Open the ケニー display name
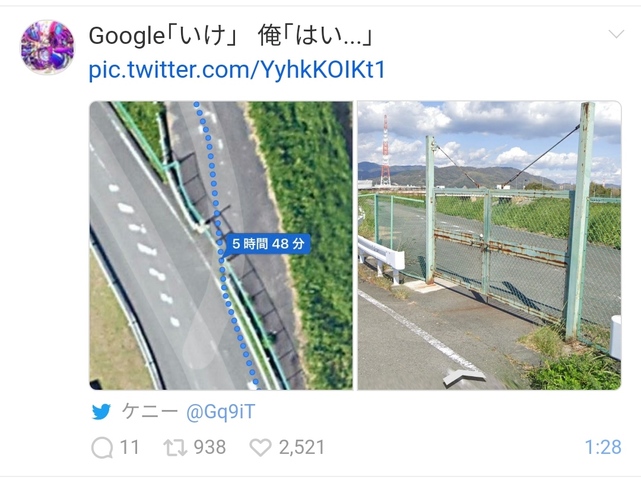 (x=150, y=411)
